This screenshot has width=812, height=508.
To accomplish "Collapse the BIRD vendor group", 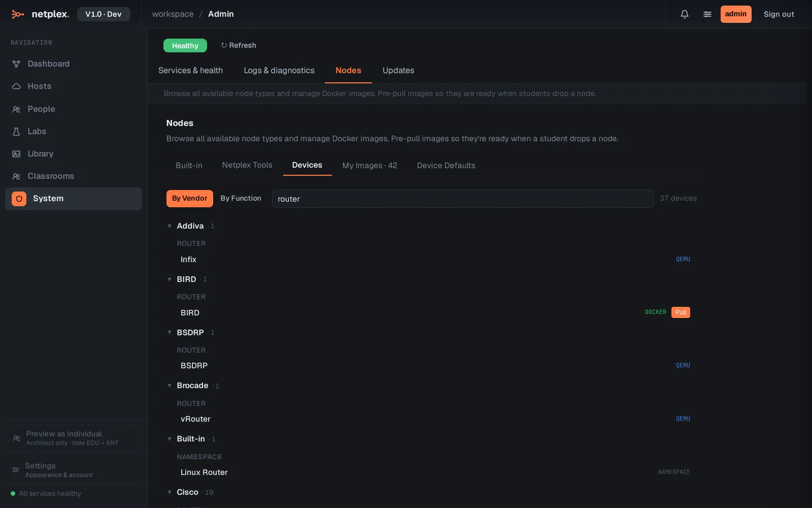I will click(x=170, y=279).
